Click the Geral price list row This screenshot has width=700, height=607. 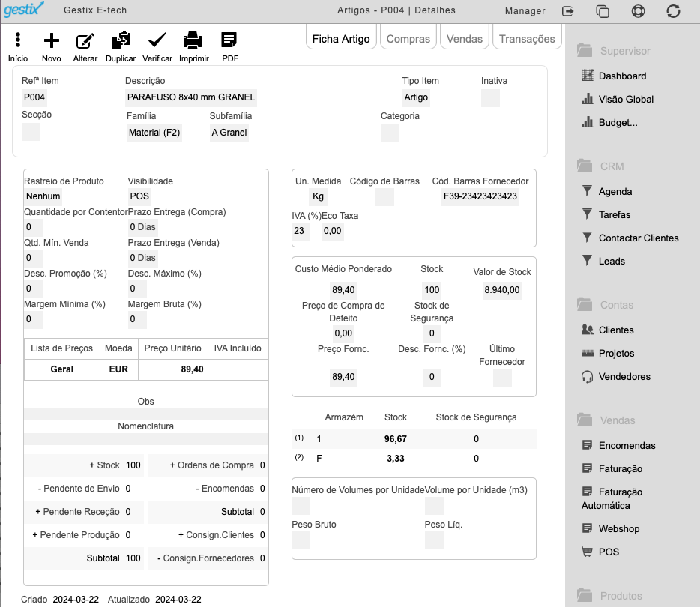click(146, 369)
